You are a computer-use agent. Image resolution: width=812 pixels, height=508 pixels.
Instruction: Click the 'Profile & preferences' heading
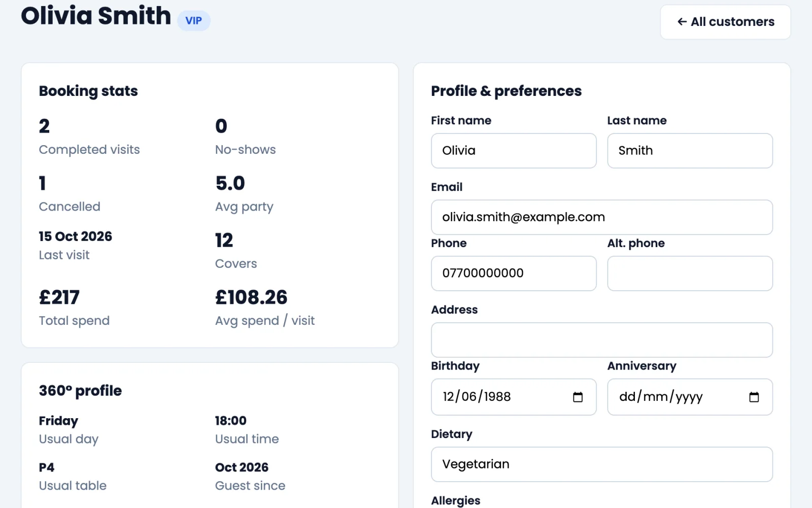[506, 91]
